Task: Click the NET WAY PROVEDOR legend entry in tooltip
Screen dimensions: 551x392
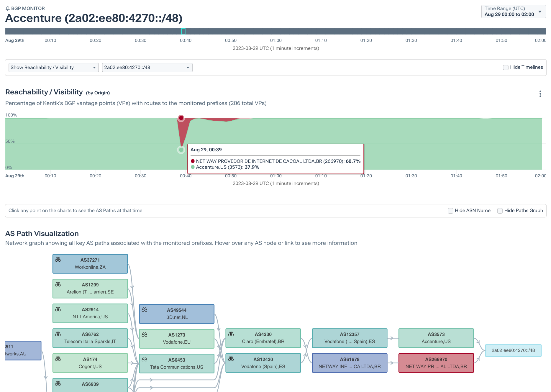Action: pos(275,161)
